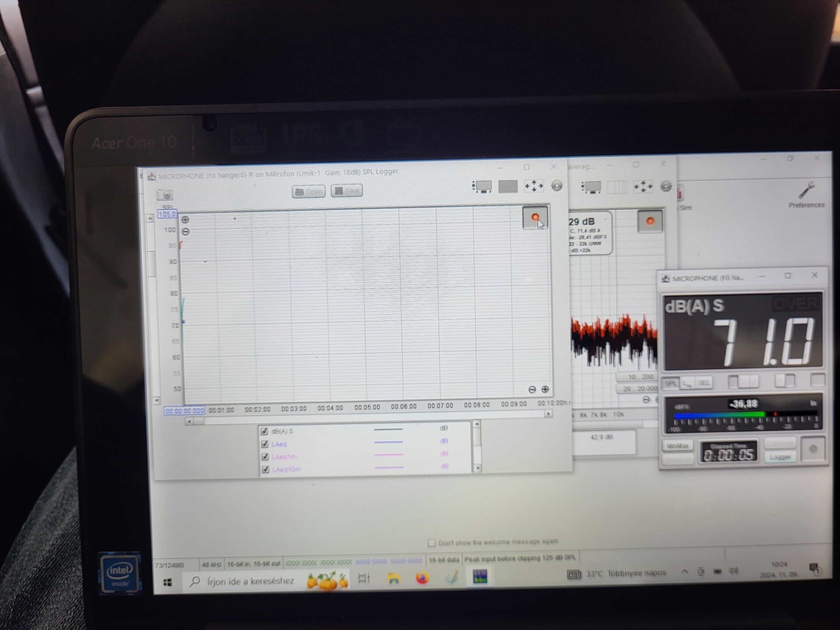Click record button in the RTA window
Viewport: 840px width, 630px height.
(650, 221)
